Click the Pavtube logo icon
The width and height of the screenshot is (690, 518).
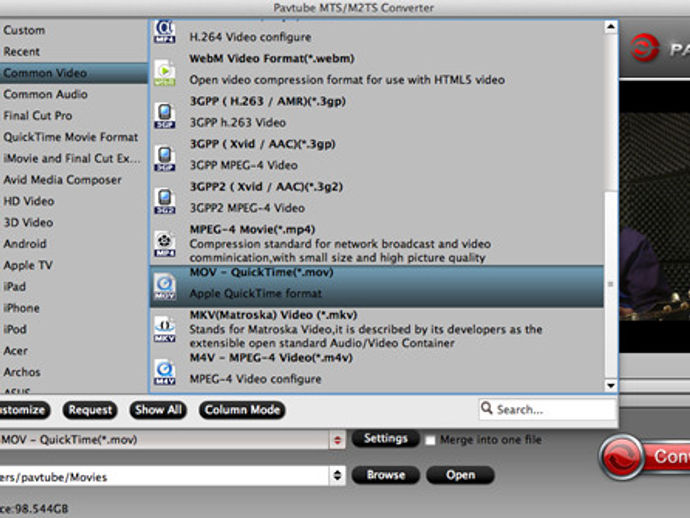644,48
